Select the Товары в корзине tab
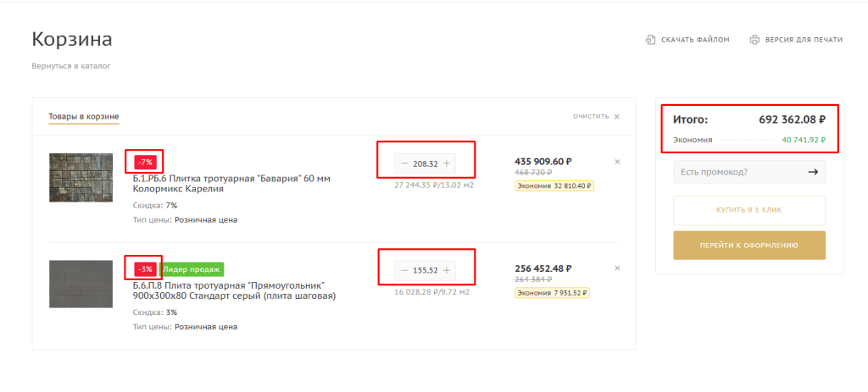The width and height of the screenshot is (868, 392). 83,117
